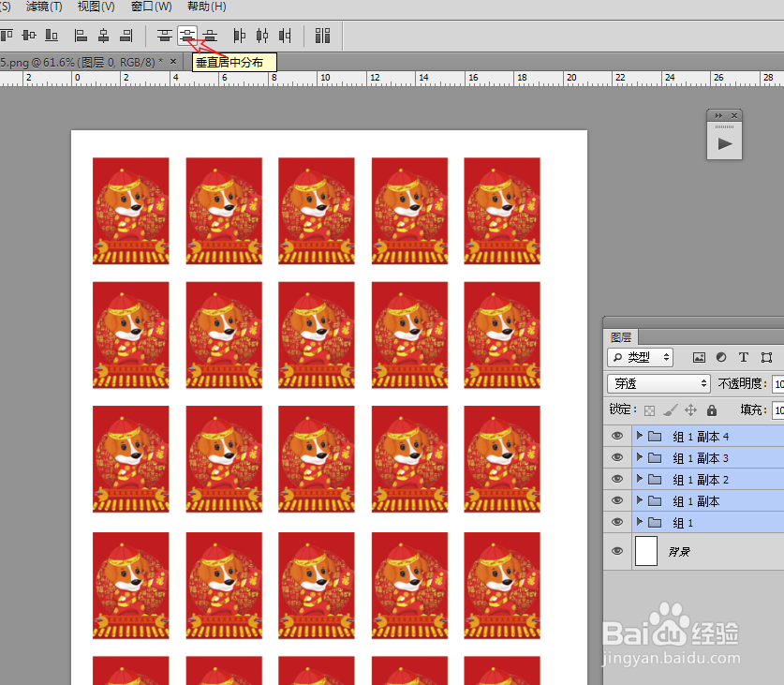Expand the 组 1 副本 3 group

pos(639,457)
